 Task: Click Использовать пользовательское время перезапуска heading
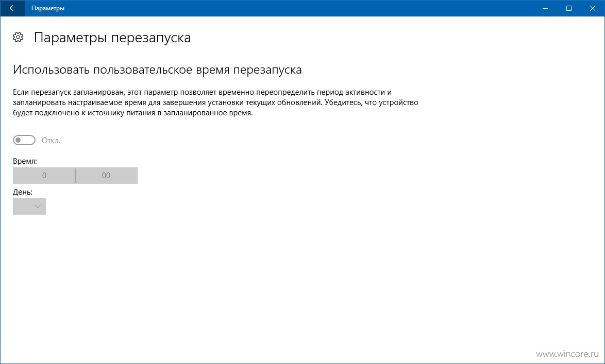pos(157,70)
